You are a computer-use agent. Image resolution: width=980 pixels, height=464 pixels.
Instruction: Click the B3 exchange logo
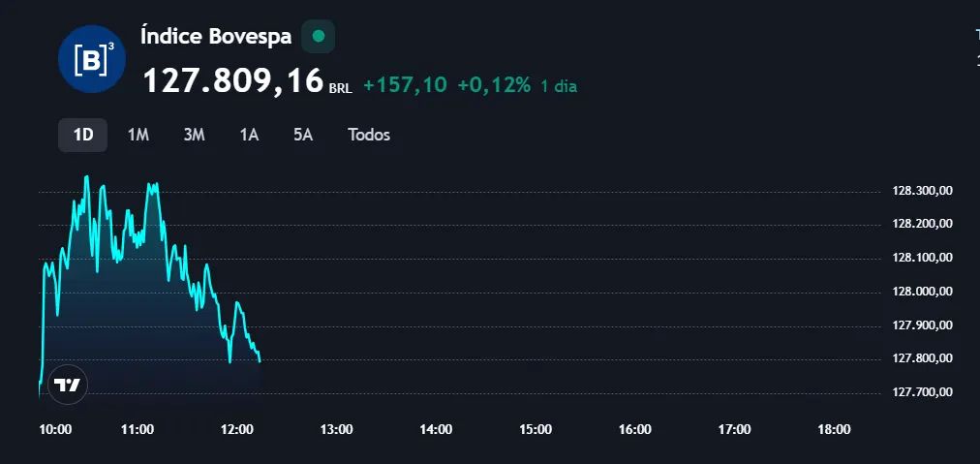click(92, 59)
